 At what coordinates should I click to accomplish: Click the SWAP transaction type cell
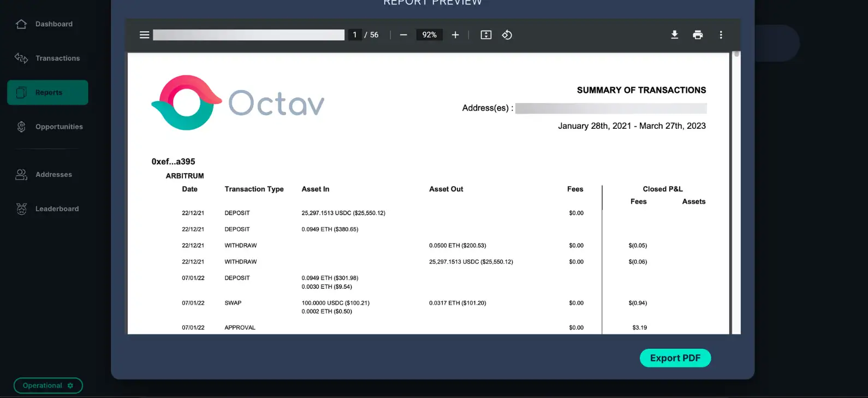233,303
